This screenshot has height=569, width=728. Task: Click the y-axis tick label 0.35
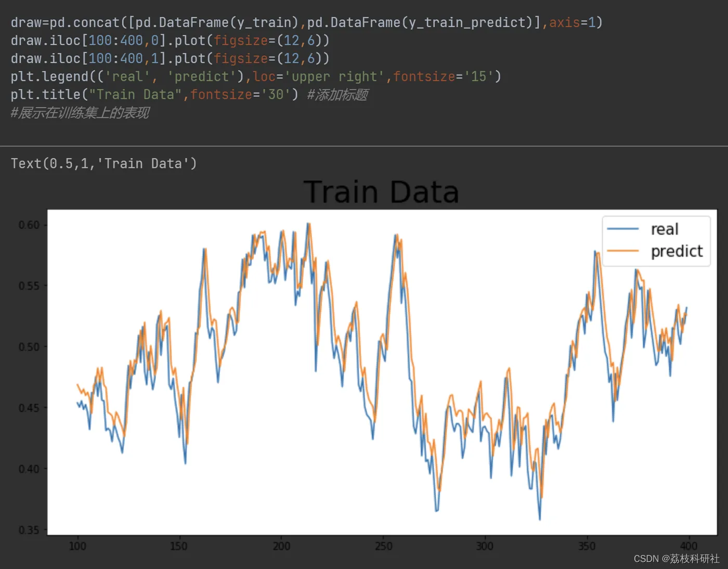(29, 530)
